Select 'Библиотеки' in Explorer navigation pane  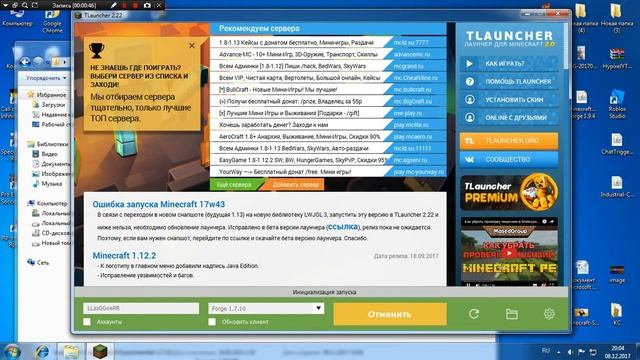(x=52, y=144)
